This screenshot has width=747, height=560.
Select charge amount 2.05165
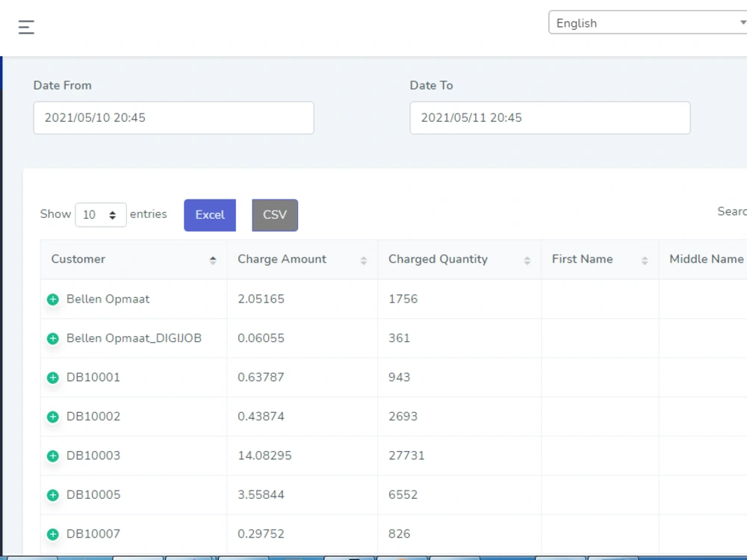261,299
